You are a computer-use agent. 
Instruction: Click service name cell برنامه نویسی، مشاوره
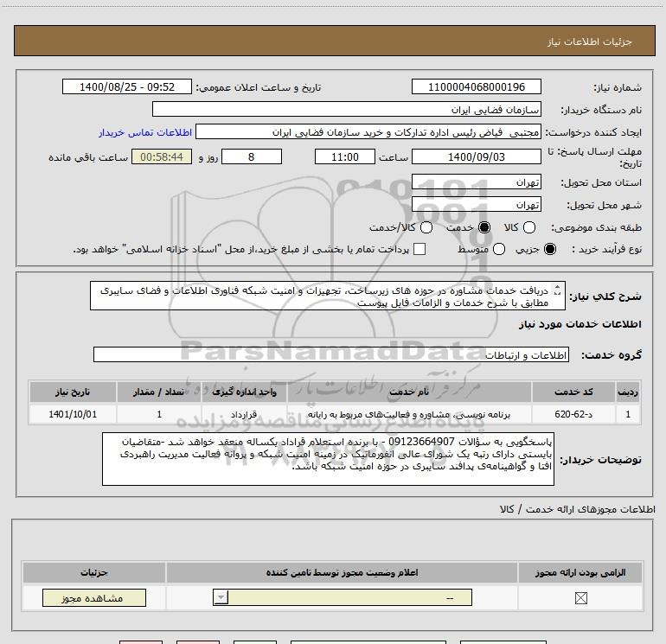(x=409, y=414)
